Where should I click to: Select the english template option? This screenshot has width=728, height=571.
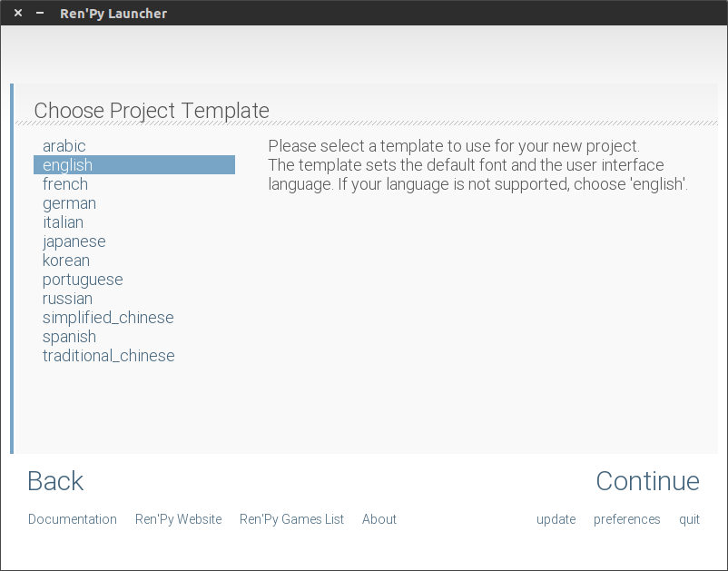(68, 165)
